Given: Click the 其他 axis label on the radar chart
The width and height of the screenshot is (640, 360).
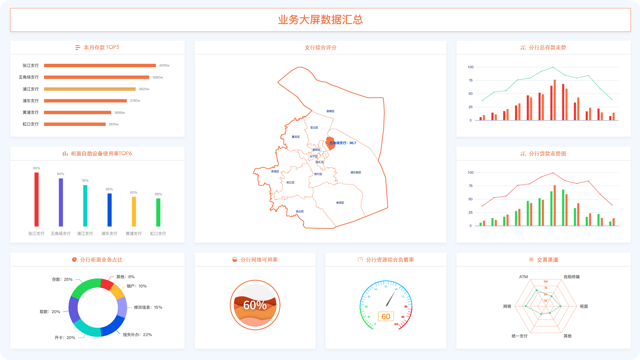Looking at the screenshot, I should 567,336.
